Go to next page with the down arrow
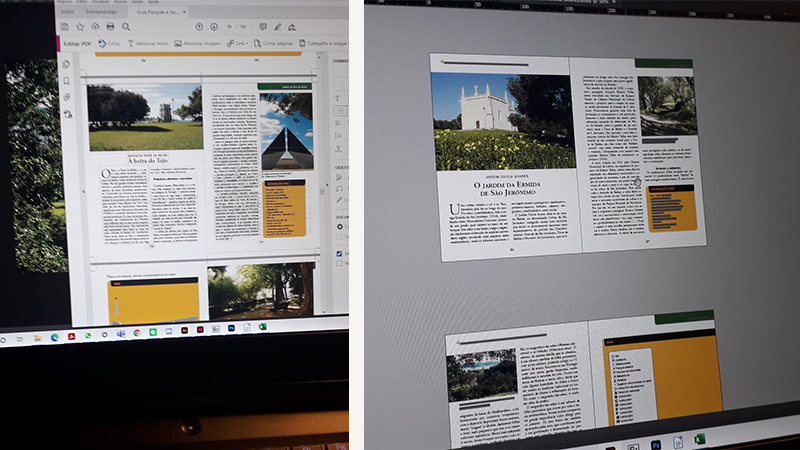This screenshot has height=450, width=800. tap(215, 27)
